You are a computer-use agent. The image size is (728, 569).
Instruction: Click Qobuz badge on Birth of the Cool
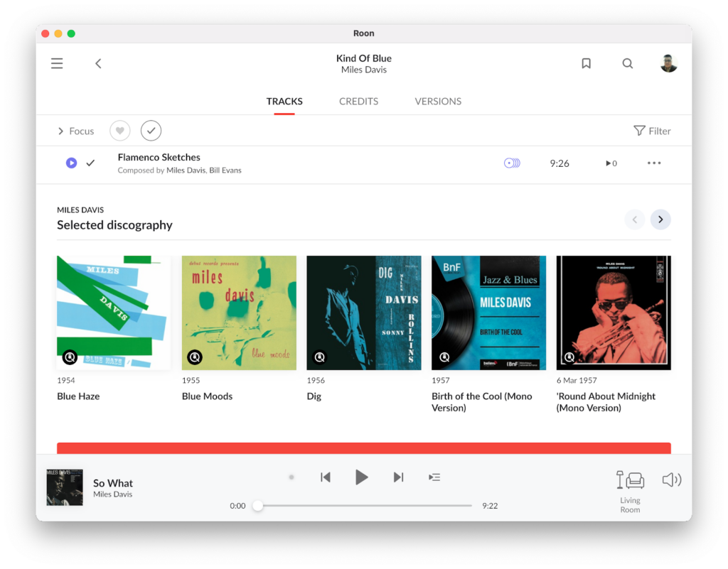444,357
